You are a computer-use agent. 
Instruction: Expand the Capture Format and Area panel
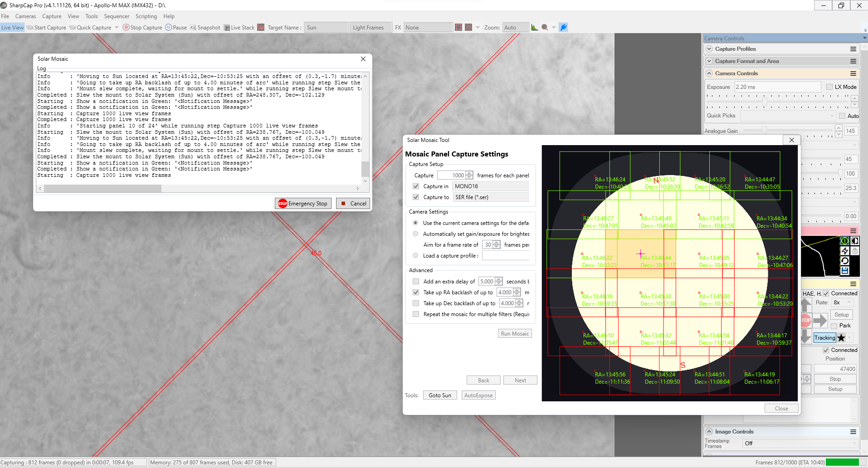tap(709, 61)
